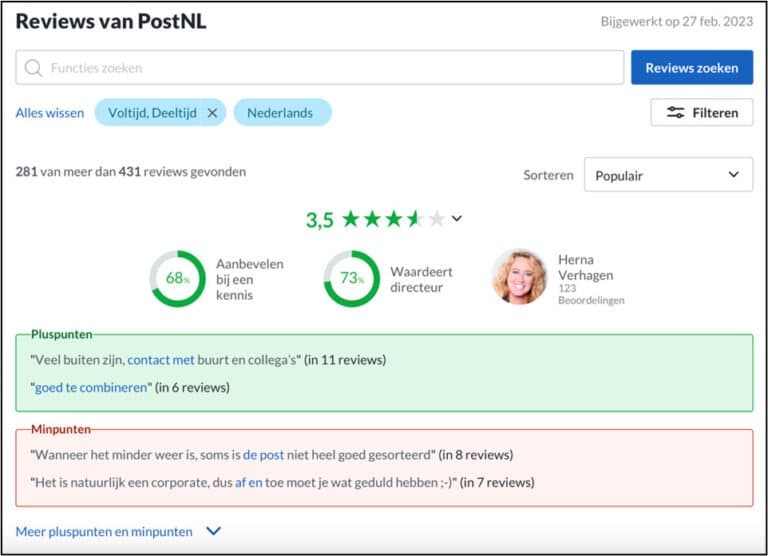
Task: Open the 'af en' link in Minpunten
Action: pos(248,483)
